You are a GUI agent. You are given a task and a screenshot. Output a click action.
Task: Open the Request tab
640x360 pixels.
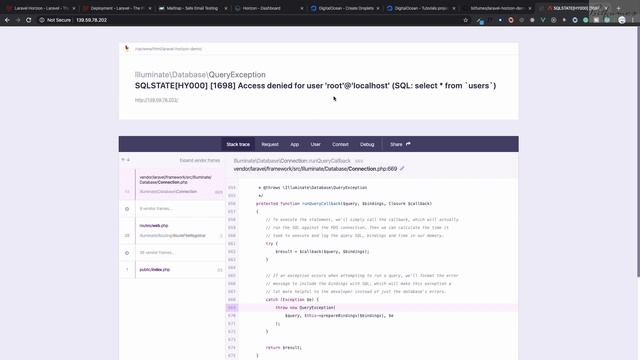pos(270,144)
